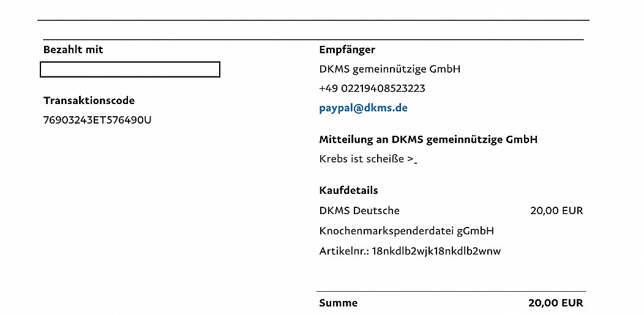Image resolution: width=644 pixels, height=315 pixels.
Task: Click the underscore after the message text
Action: coord(416,164)
